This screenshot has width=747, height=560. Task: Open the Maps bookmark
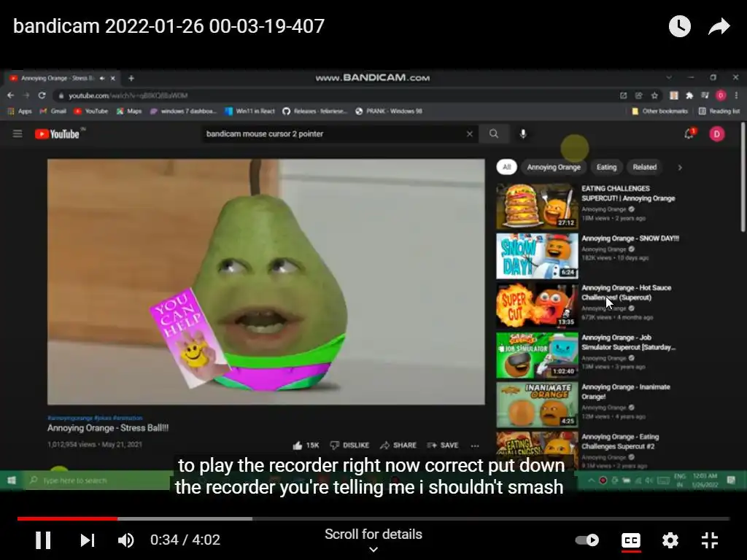[x=129, y=111]
